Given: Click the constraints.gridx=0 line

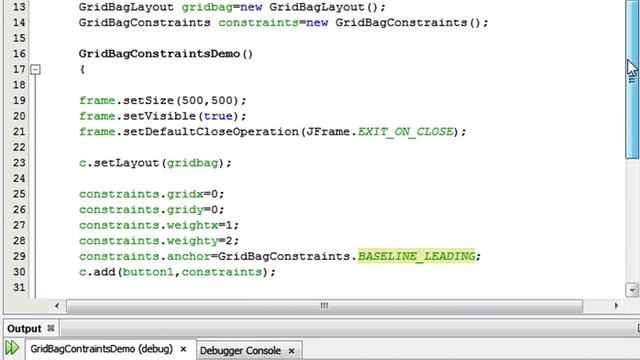Looking at the screenshot, I should click(x=151, y=194).
